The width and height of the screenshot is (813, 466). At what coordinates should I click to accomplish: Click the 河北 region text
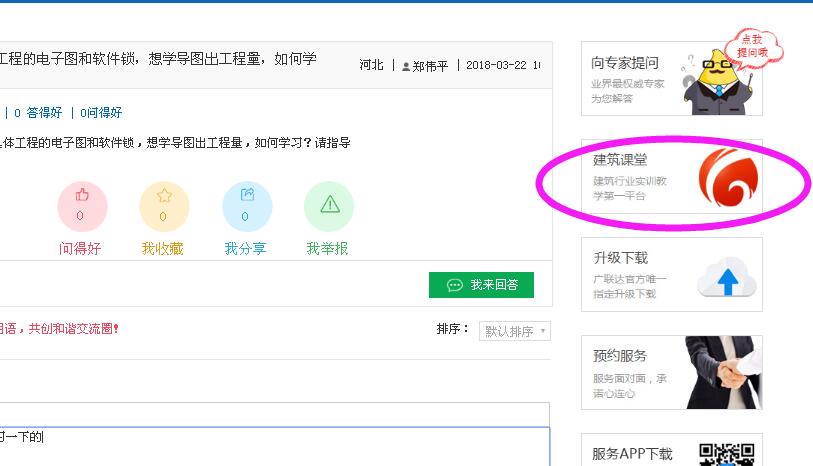(371, 65)
